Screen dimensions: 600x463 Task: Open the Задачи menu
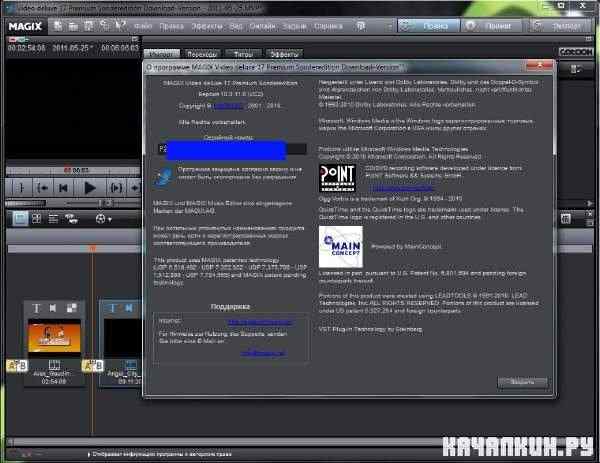tap(294, 26)
